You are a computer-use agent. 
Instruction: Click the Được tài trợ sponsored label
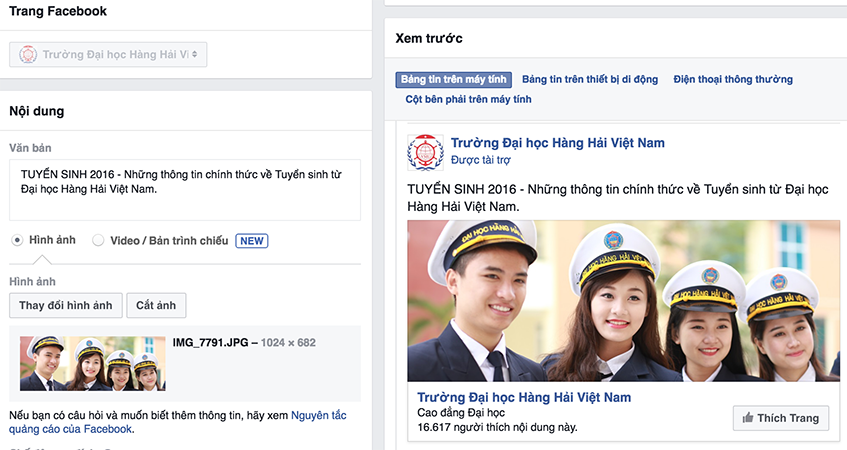(x=481, y=160)
